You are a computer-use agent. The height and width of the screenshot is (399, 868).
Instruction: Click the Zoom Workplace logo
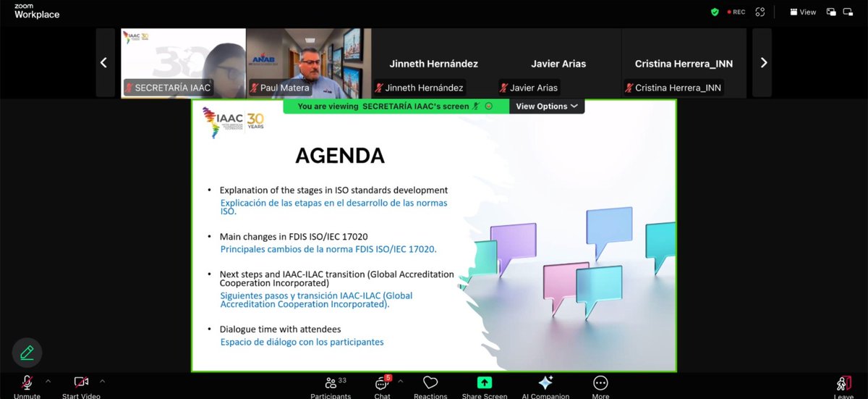(x=36, y=11)
